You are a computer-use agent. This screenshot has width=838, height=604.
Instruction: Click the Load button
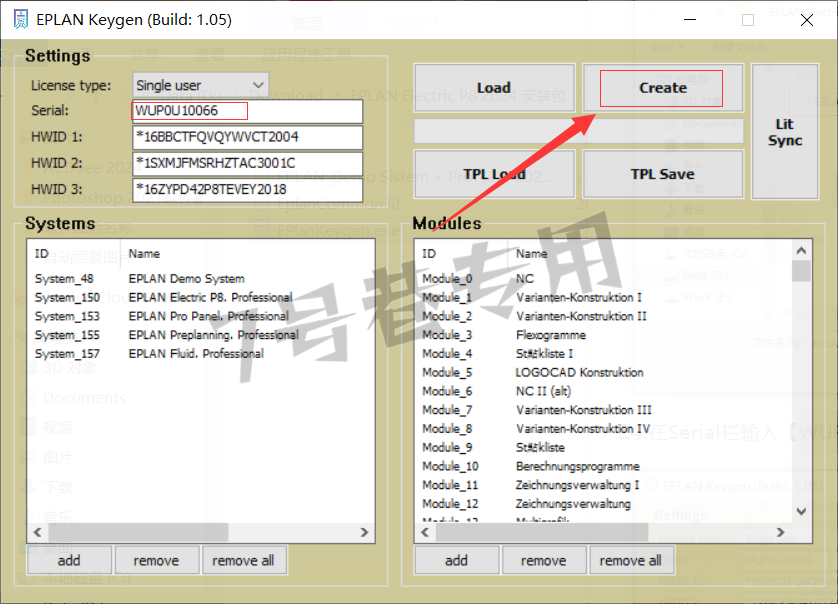(x=494, y=88)
